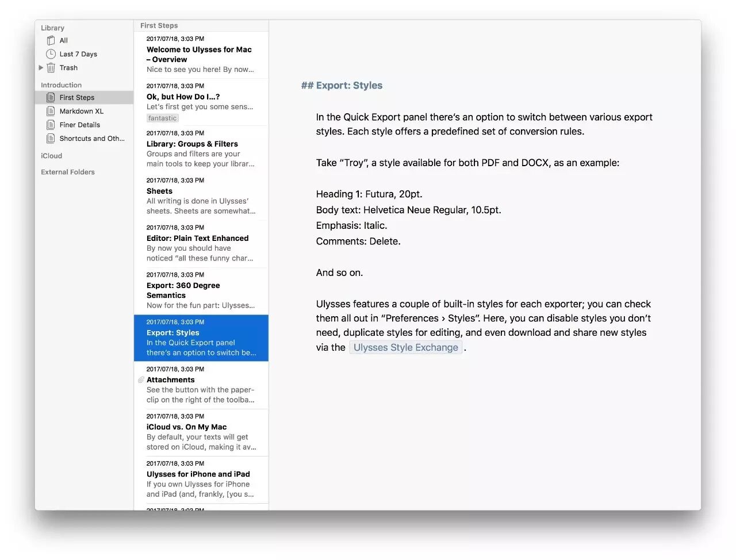Open the Export: 360 Degree Semantics sheet
The image size is (736, 560).
201,290
